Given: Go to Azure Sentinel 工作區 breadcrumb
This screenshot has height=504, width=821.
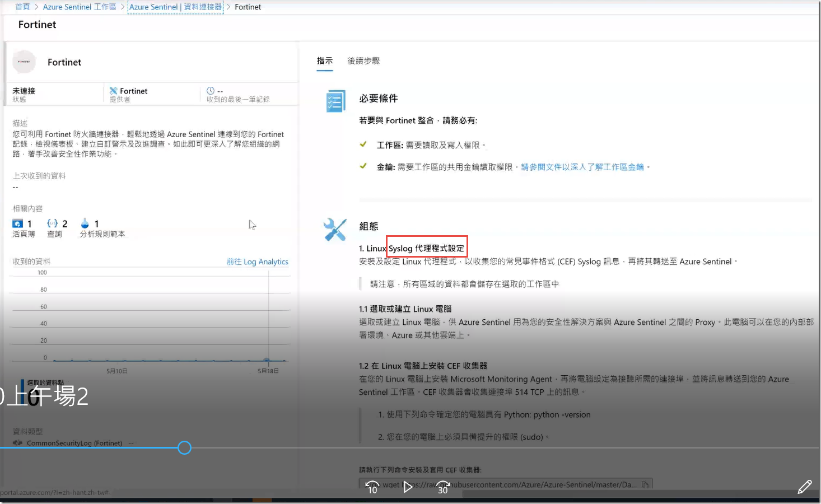Looking at the screenshot, I should tap(80, 7).
